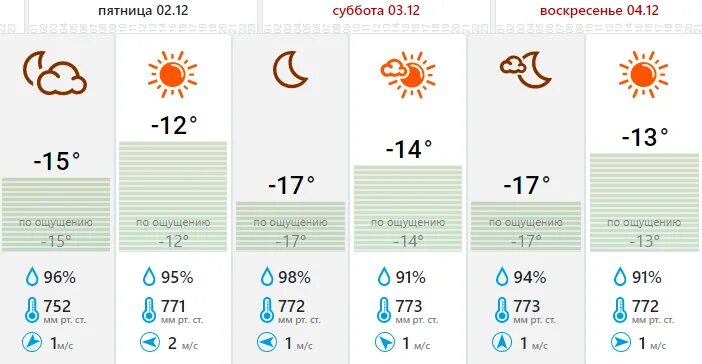Image resolution: width=702 pixels, height=364 pixels.
Task: Click the -12° temperature value
Action: point(174,125)
